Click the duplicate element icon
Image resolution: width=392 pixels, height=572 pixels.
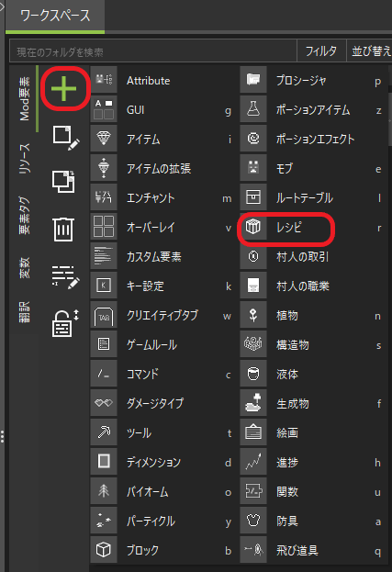click(63, 181)
